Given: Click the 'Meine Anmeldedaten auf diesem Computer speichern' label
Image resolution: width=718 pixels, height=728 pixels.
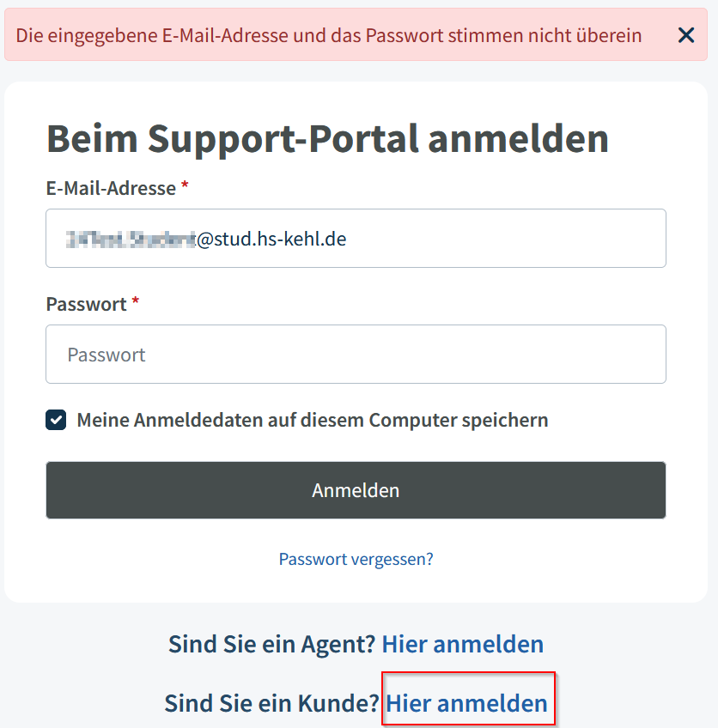Looking at the screenshot, I should point(313,420).
